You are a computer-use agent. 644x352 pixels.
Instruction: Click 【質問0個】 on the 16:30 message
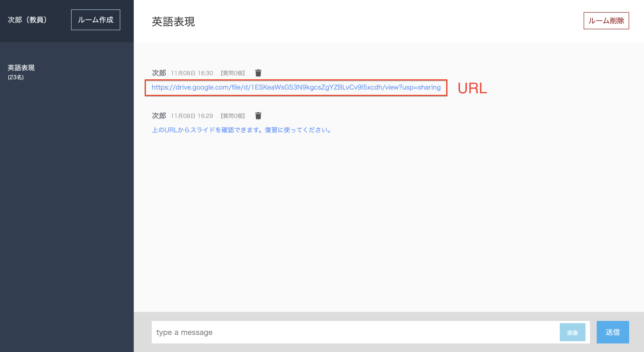233,73
